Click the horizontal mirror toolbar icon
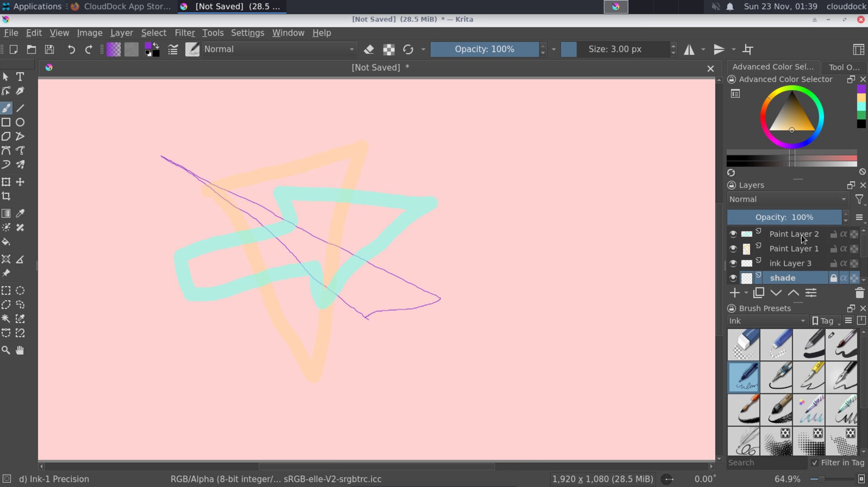 (689, 49)
